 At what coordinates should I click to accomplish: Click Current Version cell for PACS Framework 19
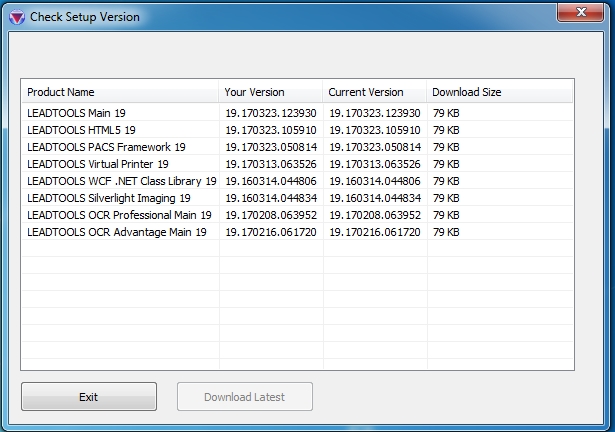tap(375, 147)
